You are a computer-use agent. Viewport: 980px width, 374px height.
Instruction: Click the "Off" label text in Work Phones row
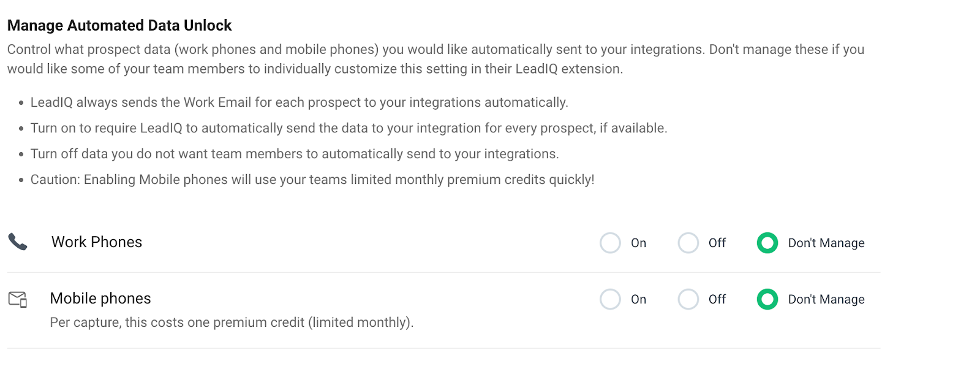click(x=717, y=243)
